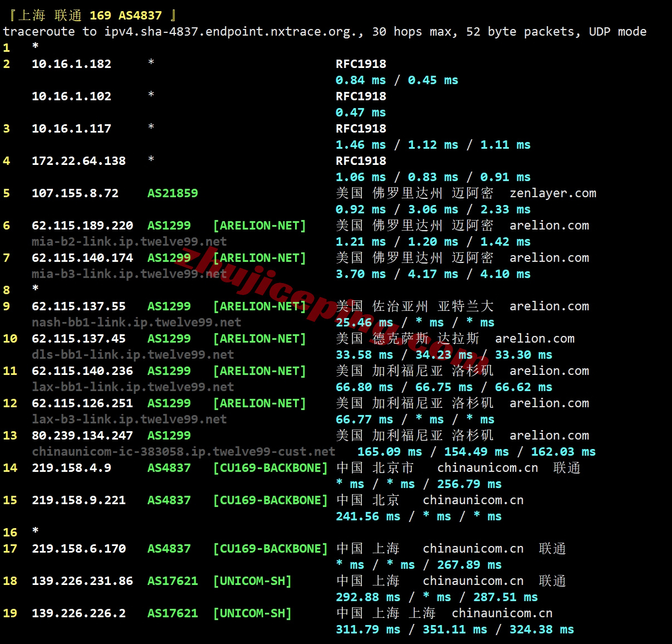The width and height of the screenshot is (672, 644).
Task: Click hostname lax-bb1-link.ip.twelve99.net
Action: click(133, 387)
